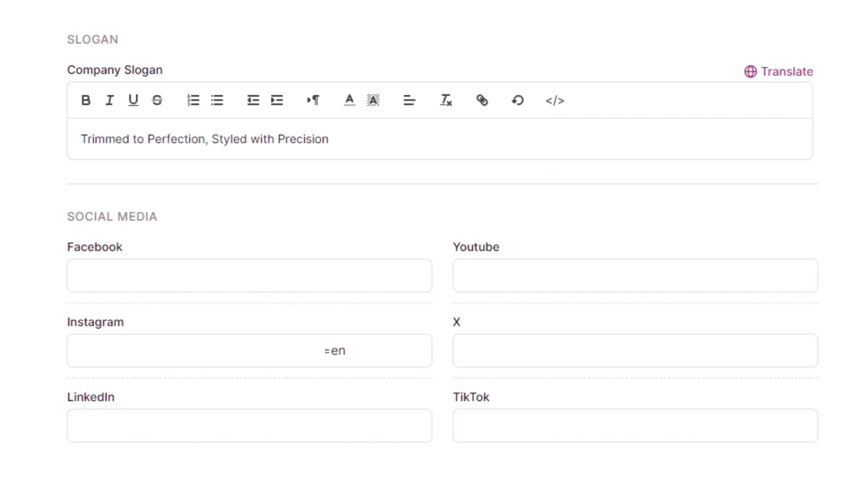Toggle bold formatting in slogan editor
Image resolution: width=868 pixels, height=488 pixels.
[x=86, y=100]
